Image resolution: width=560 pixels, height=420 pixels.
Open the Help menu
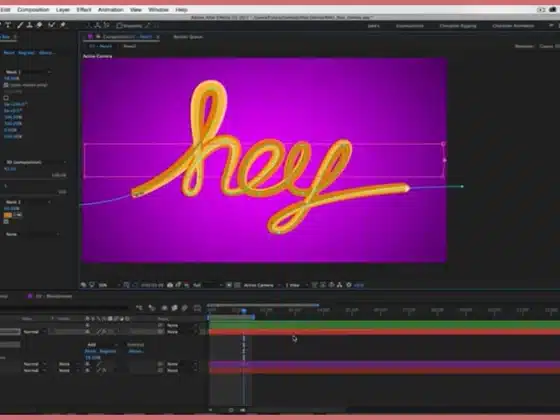(x=181, y=10)
